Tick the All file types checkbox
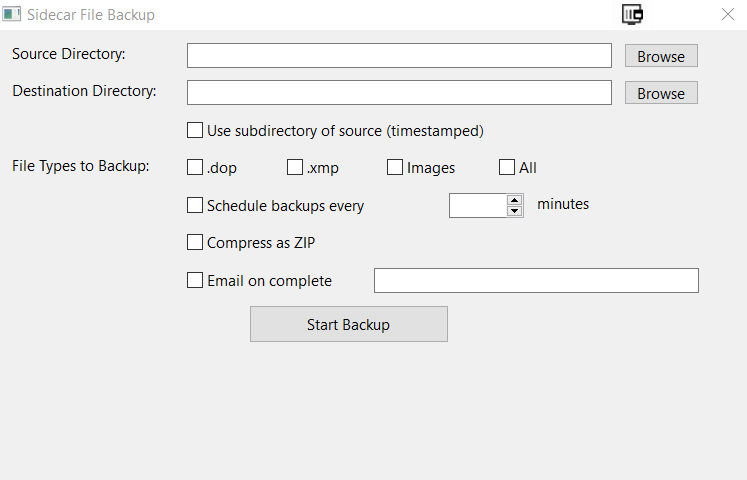 (x=507, y=167)
